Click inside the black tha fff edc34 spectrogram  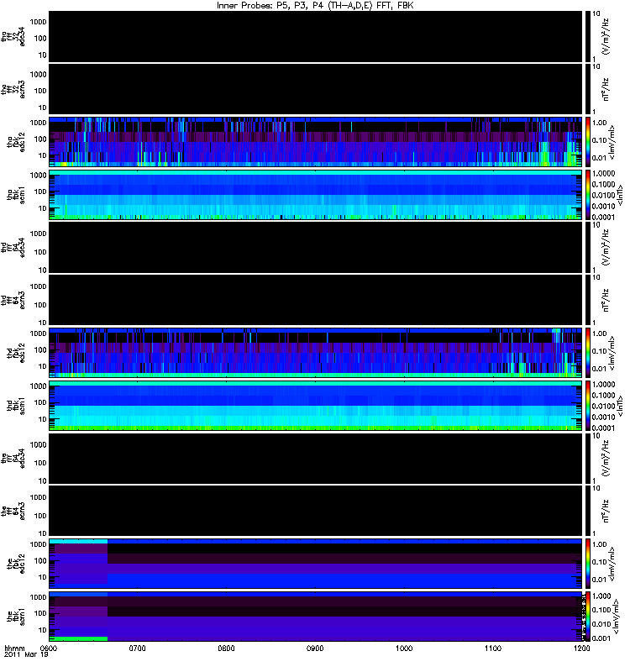coord(315,37)
